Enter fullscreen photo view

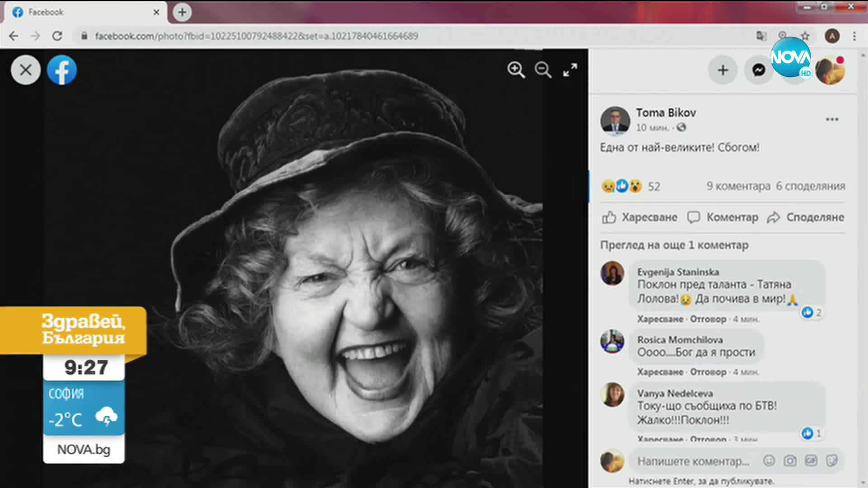570,70
